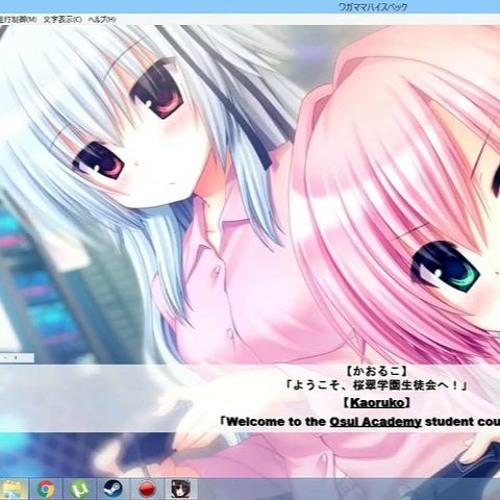The height and width of the screenshot is (500, 500).
Task: Click the small floating window at left edge
Action: (17, 358)
